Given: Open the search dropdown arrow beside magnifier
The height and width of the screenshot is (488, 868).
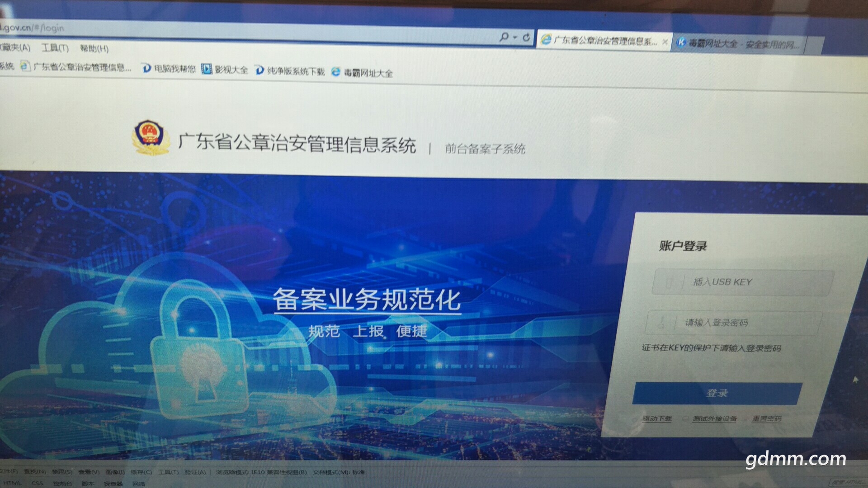Looking at the screenshot, I should pyautogui.click(x=515, y=38).
